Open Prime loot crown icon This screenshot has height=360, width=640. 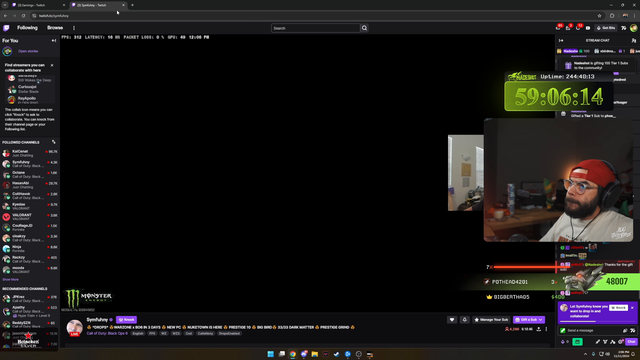pyautogui.click(x=558, y=28)
